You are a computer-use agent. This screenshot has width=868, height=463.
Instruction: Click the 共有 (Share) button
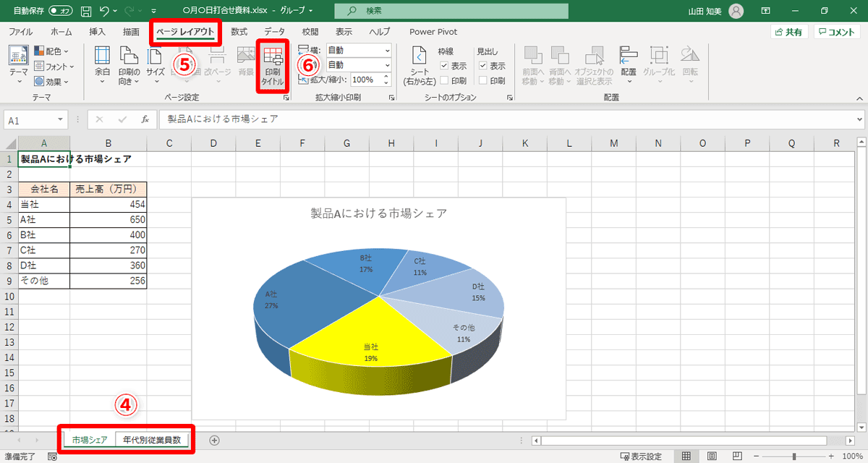793,32
